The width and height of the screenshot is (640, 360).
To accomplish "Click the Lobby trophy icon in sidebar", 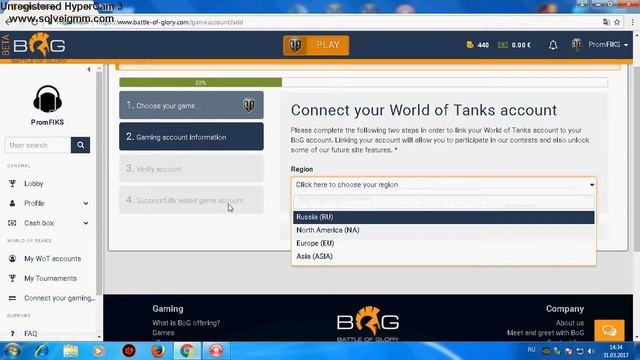I will [12, 184].
